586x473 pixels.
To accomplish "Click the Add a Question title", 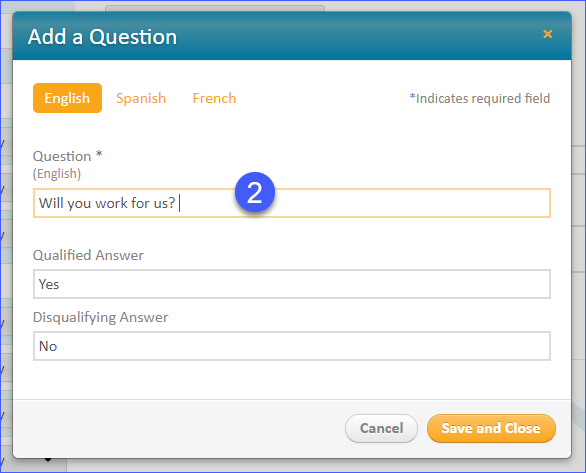I will click(x=102, y=37).
